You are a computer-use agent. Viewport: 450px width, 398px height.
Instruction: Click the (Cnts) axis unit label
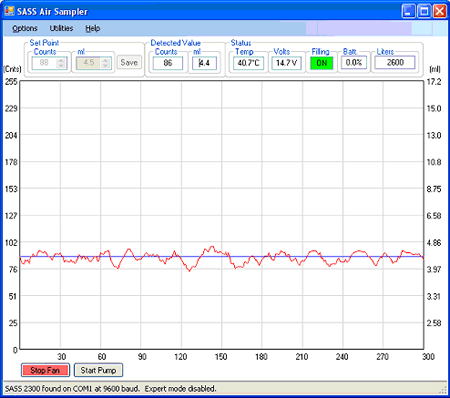pos(12,69)
